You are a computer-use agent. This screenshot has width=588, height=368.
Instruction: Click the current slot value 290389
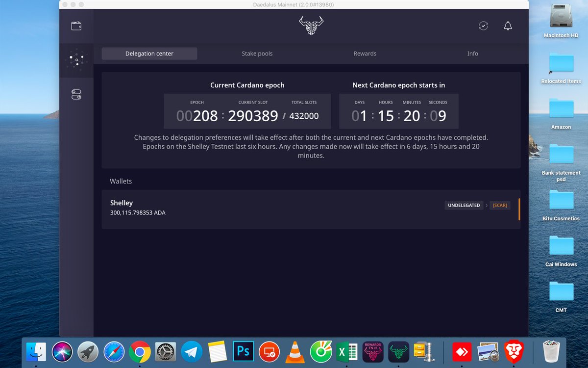click(x=253, y=116)
